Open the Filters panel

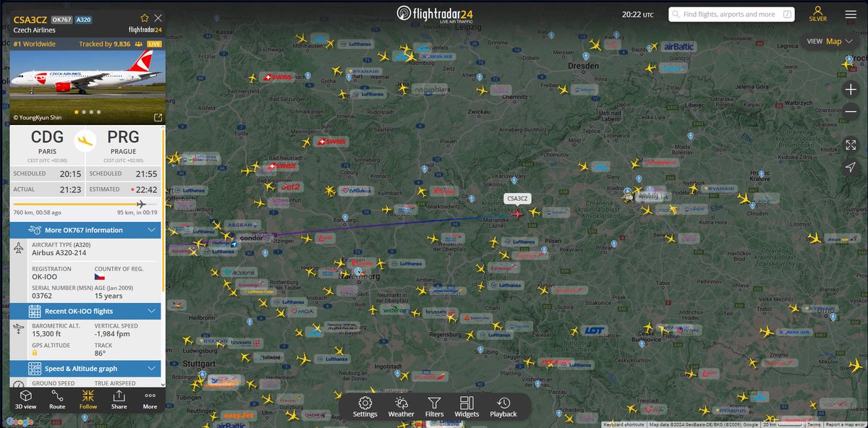click(x=434, y=407)
